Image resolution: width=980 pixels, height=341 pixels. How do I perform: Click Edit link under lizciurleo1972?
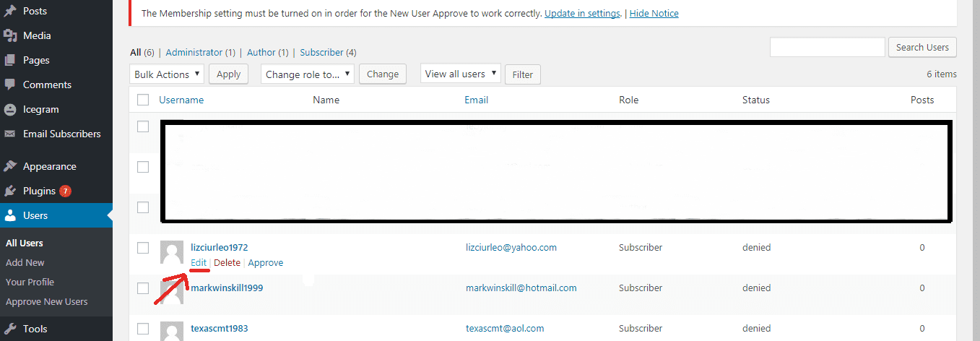[x=199, y=263]
